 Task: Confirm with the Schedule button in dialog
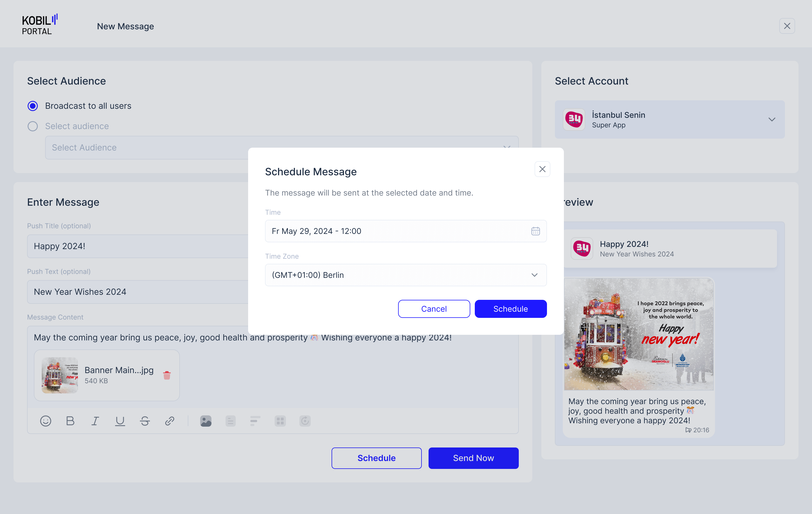coord(510,308)
